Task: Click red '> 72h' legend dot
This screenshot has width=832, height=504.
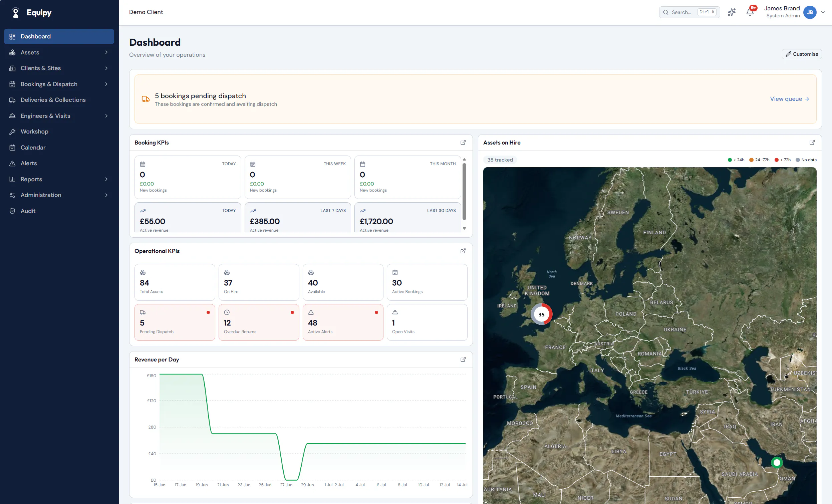Action: coord(777,160)
